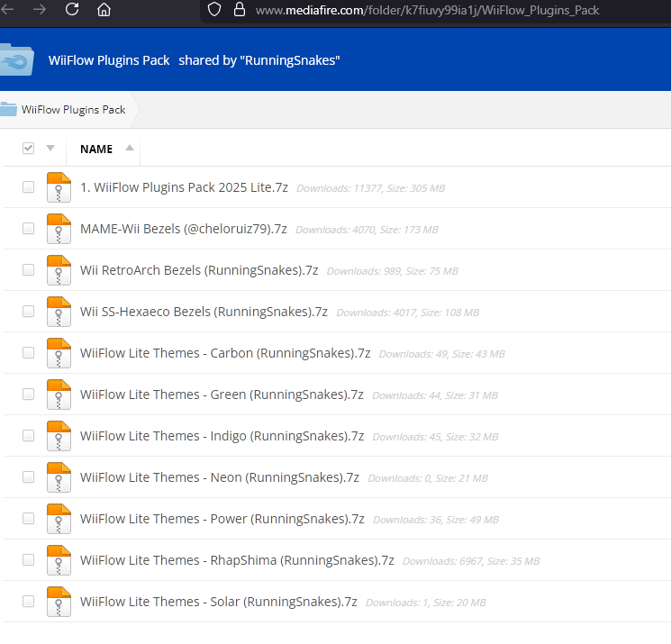
Task: Click the padlock site security icon
Action: [240, 9]
